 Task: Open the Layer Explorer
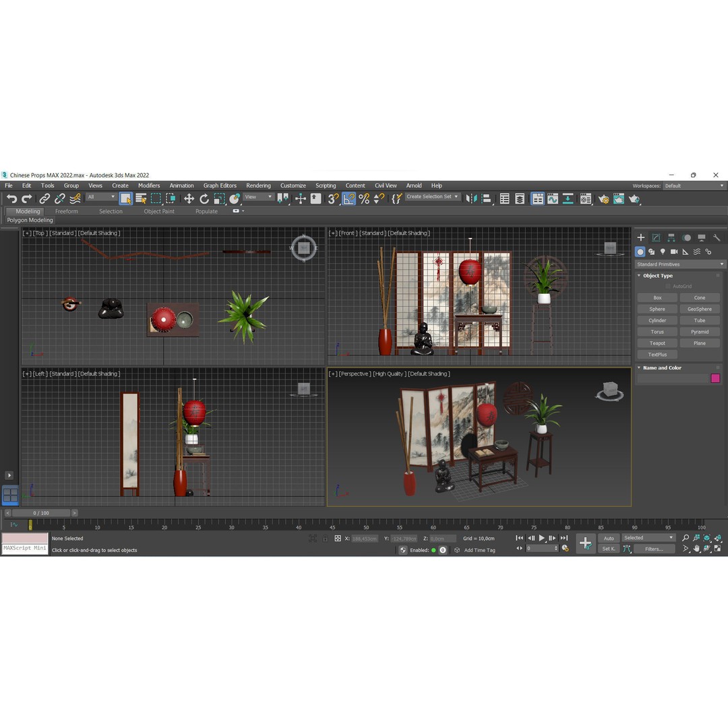tap(520, 199)
